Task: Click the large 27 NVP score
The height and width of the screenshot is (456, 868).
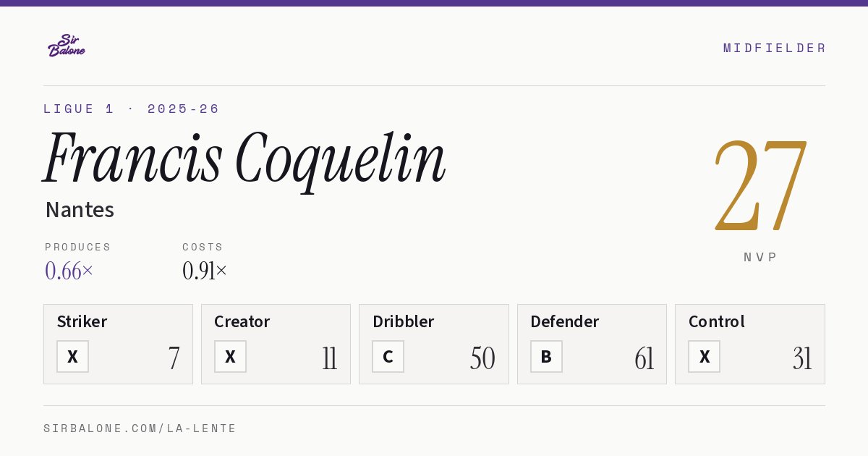Action: point(760,185)
